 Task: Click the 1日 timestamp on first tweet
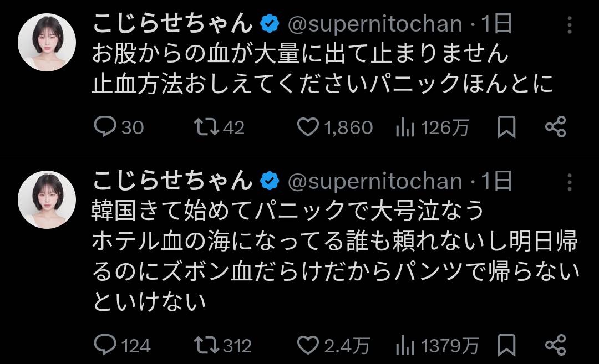tap(496, 24)
